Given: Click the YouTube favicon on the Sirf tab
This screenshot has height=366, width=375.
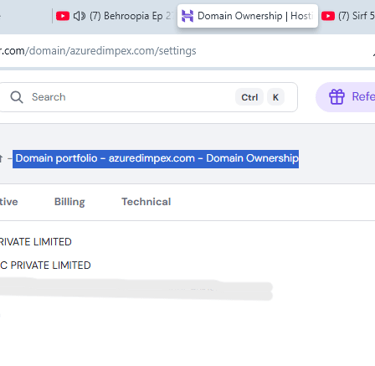Looking at the screenshot, I should click(x=328, y=16).
